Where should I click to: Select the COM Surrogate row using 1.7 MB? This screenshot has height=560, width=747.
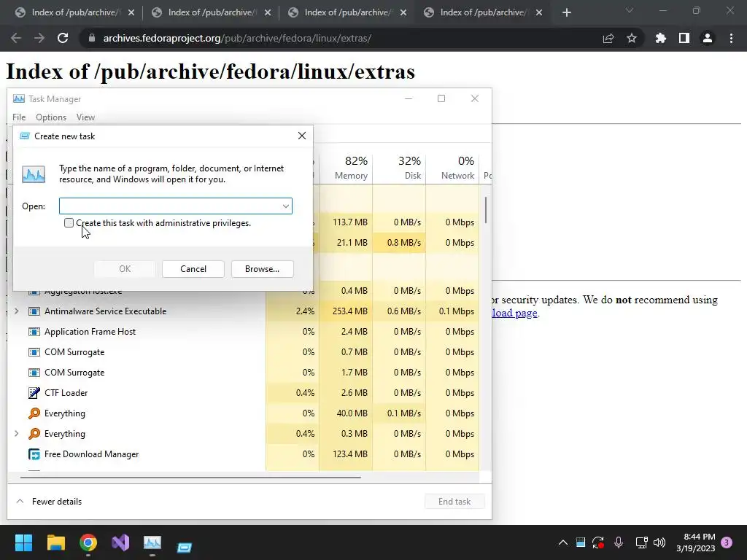[x=243, y=373]
